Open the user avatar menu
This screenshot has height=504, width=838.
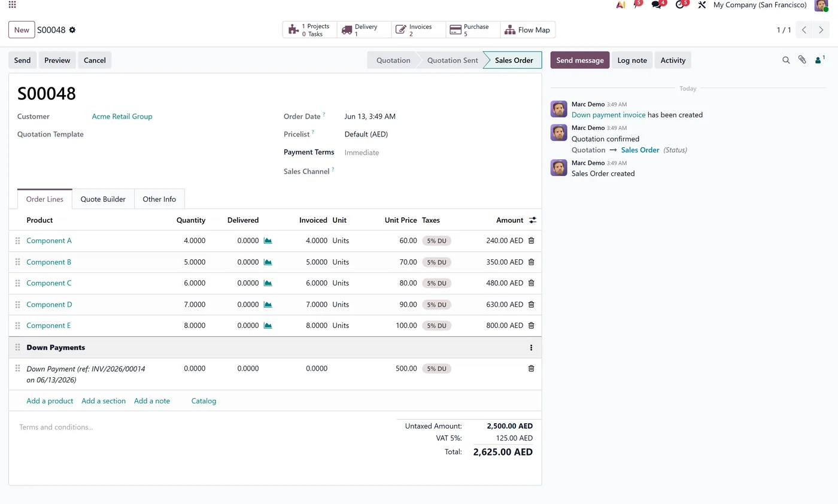pos(821,5)
